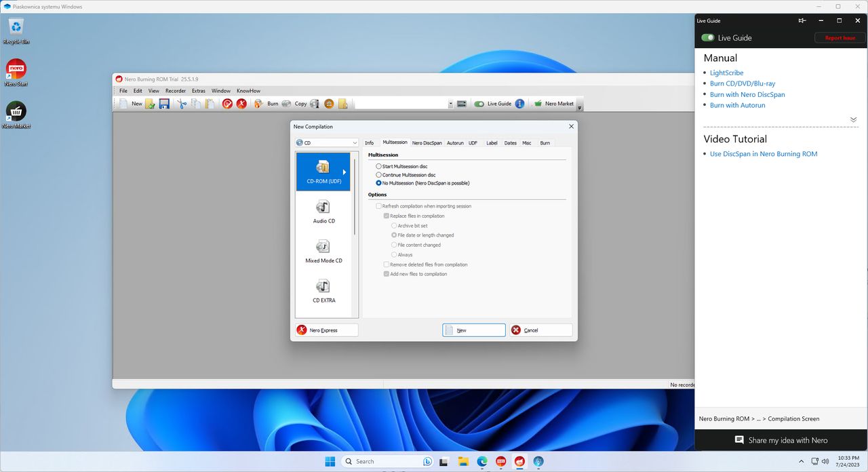Toggle the Live Guide panel switch
868x472 pixels.
click(708, 38)
